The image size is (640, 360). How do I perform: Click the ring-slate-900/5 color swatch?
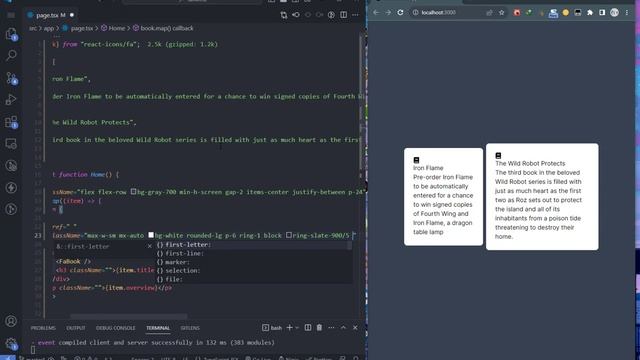pyautogui.click(x=289, y=235)
